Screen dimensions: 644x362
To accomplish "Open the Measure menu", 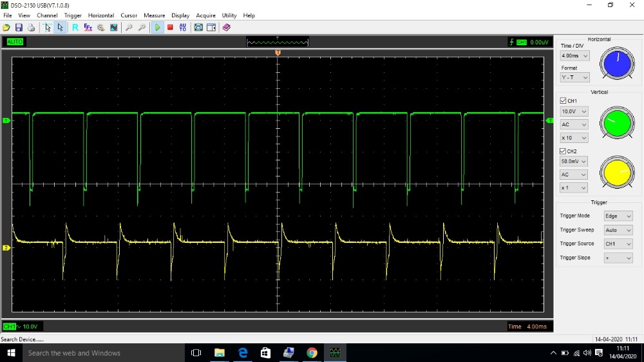I will pyautogui.click(x=154, y=15).
